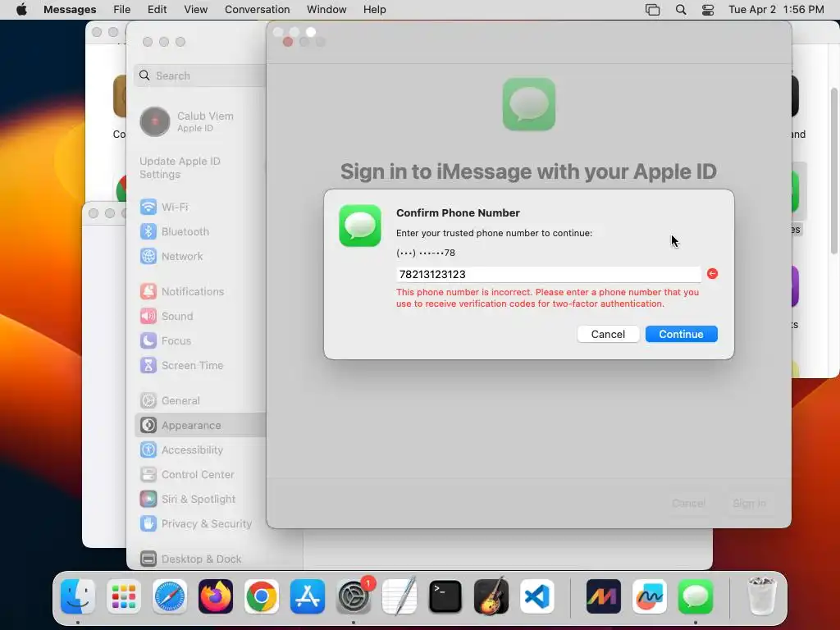Click the Spotlight search icon in menu bar
This screenshot has width=840, height=630.
pos(681,10)
